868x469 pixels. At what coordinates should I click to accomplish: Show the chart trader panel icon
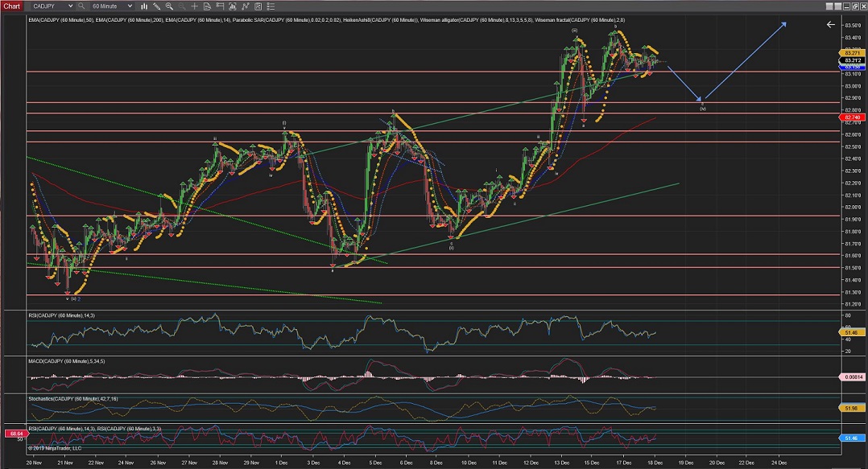click(220, 6)
